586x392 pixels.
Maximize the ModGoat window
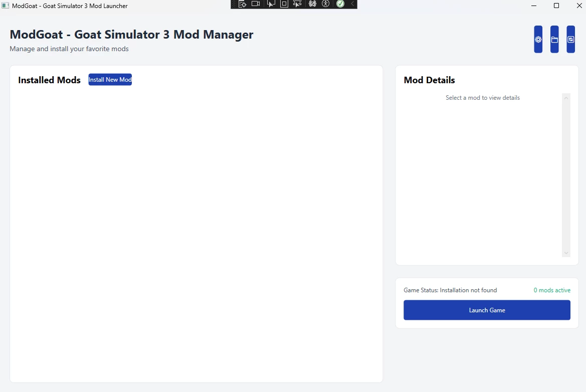point(556,6)
